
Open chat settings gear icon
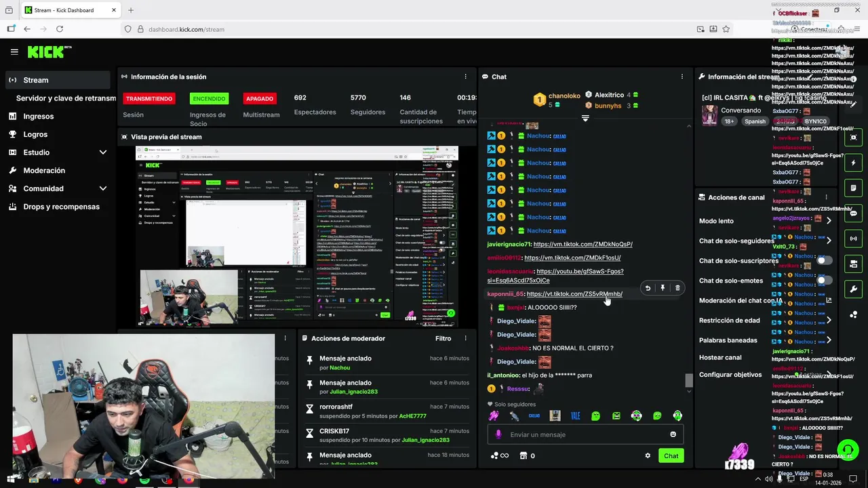648,455
